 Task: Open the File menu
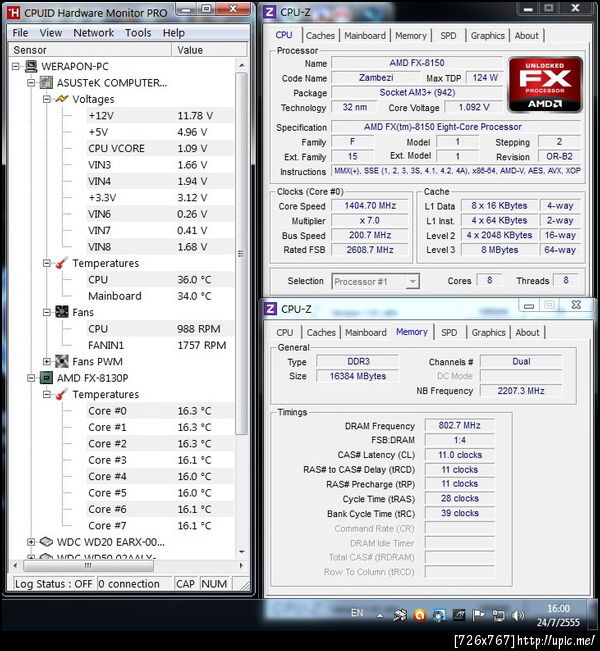click(20, 33)
